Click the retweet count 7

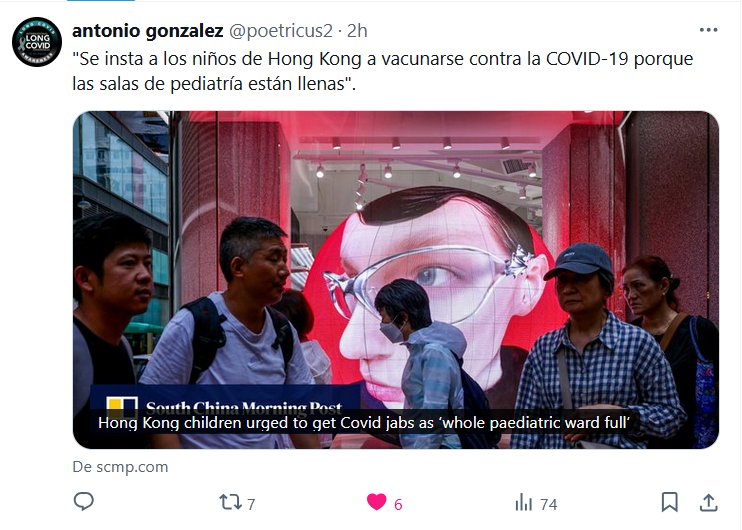click(x=251, y=504)
